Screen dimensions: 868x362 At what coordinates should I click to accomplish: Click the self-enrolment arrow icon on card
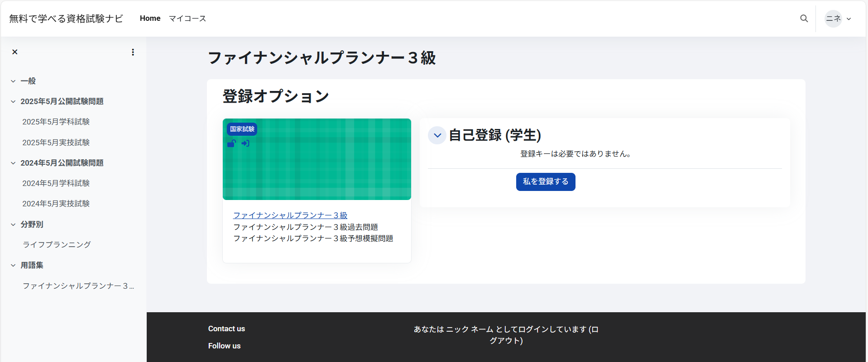[x=245, y=143]
